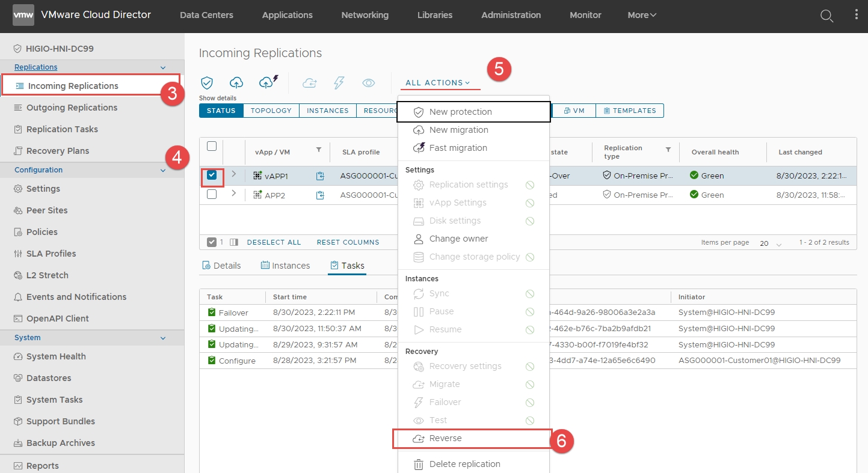Open the ALL ACTIONS dropdown
Viewport: 868px width, 473px height.
[437, 83]
